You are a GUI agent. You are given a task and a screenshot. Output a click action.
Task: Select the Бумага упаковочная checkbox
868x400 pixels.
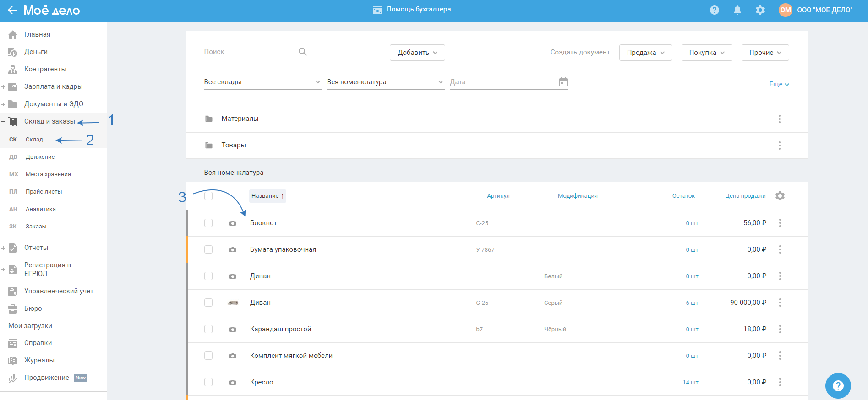click(208, 249)
